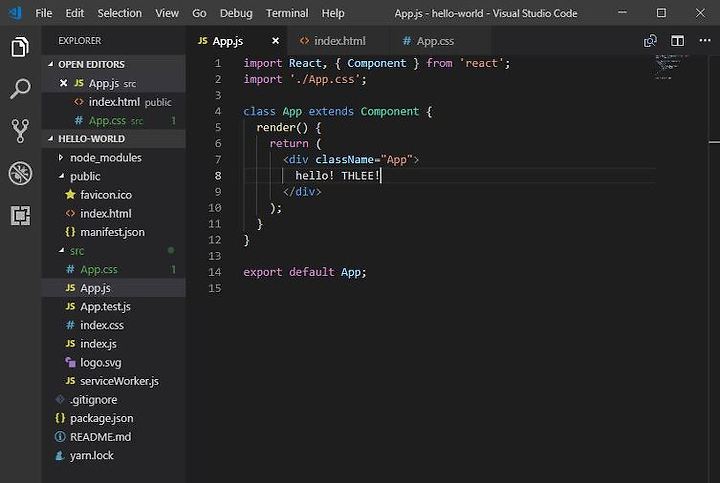Image resolution: width=720 pixels, height=483 pixels.
Task: Open the yarn.lock file
Action: tap(114, 455)
